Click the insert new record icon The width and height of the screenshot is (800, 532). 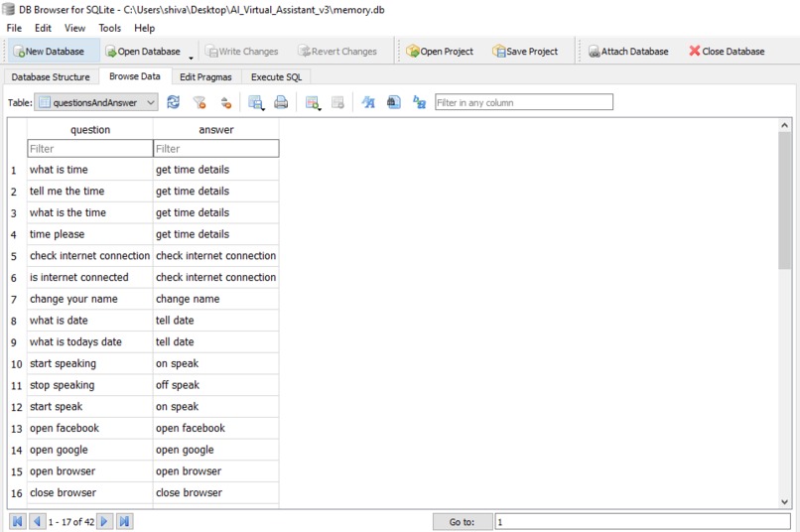(313, 102)
